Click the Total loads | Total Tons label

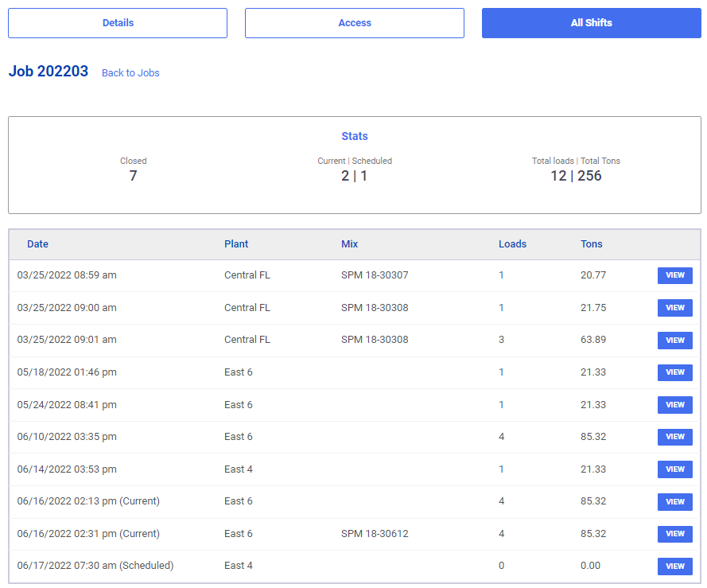[576, 161]
